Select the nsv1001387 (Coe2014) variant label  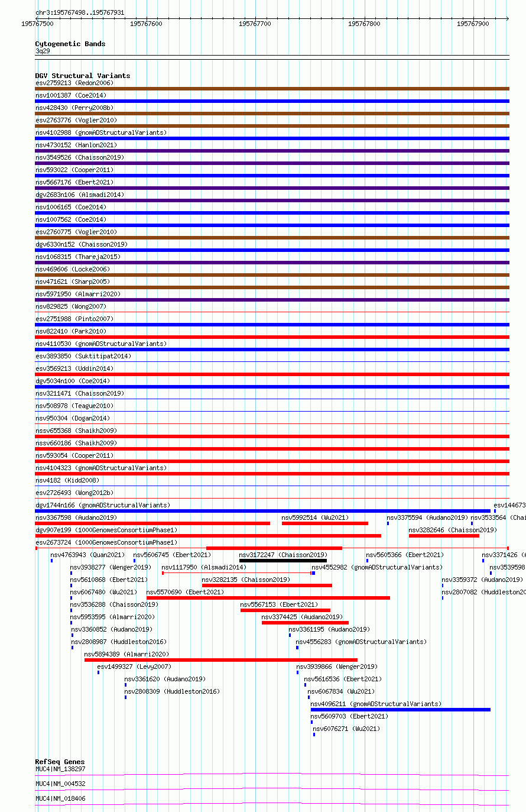(71, 95)
